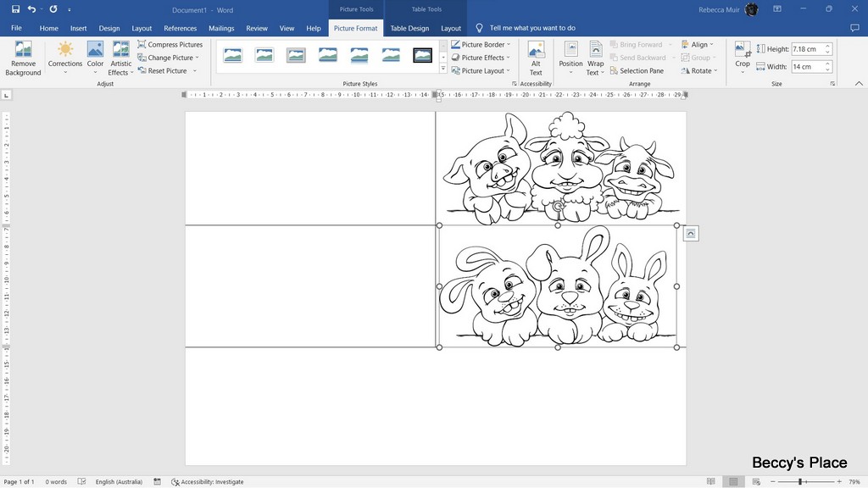The width and height of the screenshot is (868, 488).
Task: Switch to the Home tab
Action: point(48,28)
